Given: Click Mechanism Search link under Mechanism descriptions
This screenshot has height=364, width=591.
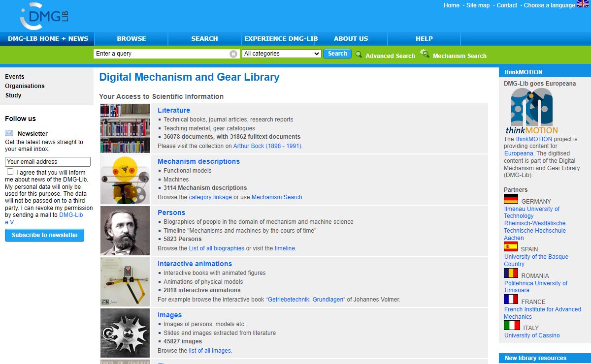Looking at the screenshot, I should click(277, 197).
